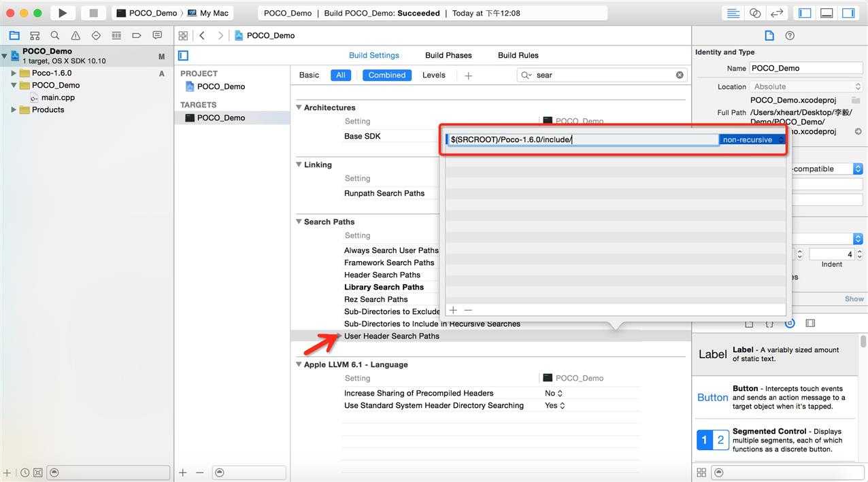The height and width of the screenshot is (482, 868).
Task: Go forward in editor history
Action: pyautogui.click(x=220, y=35)
